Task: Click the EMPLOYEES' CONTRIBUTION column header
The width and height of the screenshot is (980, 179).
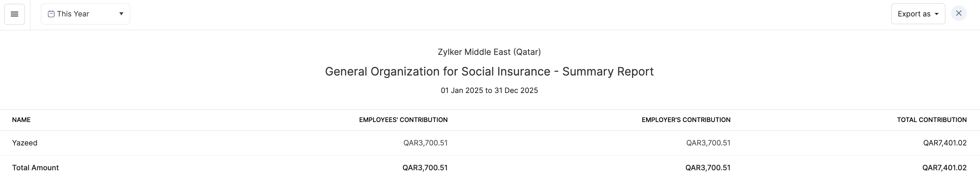Action: (x=403, y=120)
